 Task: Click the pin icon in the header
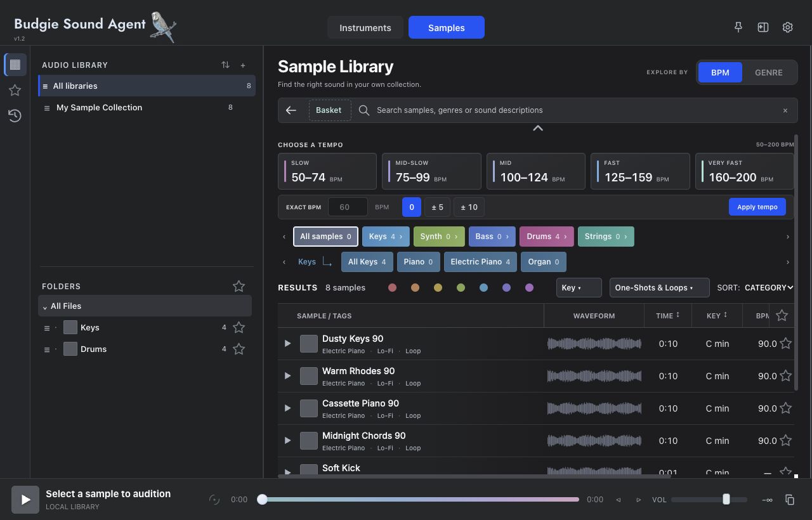(x=738, y=27)
